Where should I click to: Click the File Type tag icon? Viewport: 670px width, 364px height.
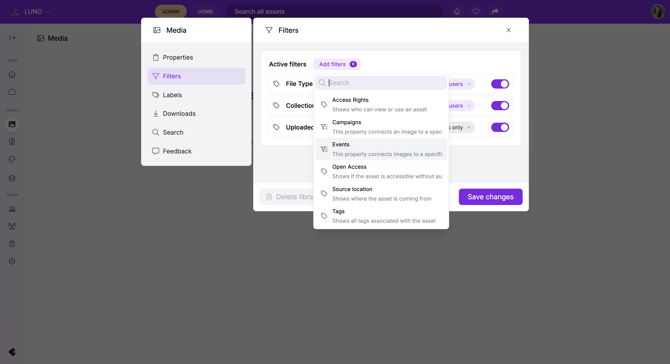pyautogui.click(x=276, y=84)
